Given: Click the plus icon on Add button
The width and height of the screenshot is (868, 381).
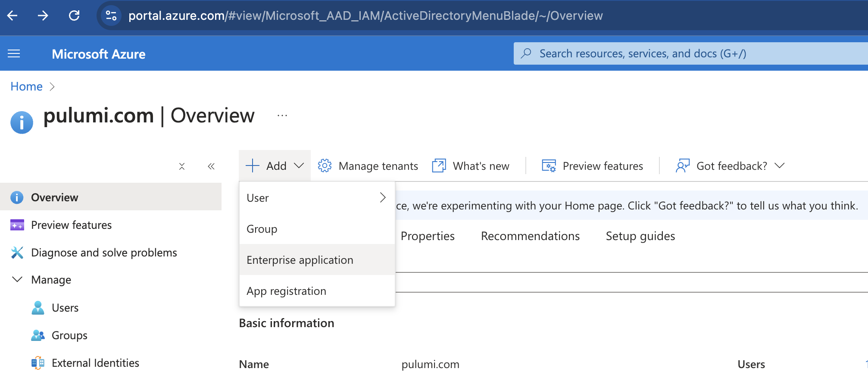Looking at the screenshot, I should pos(252,166).
